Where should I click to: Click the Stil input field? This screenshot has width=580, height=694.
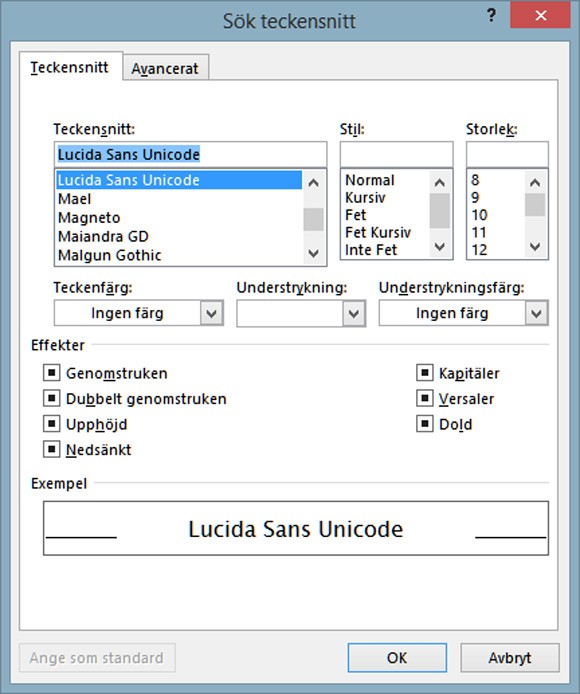tap(396, 154)
